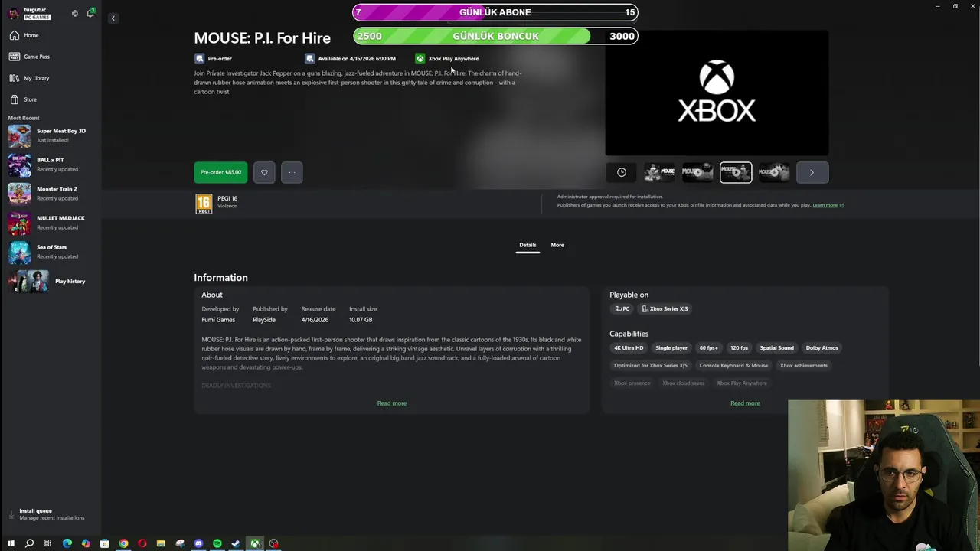Click the availability date calendar icon
The height and width of the screenshot is (551, 980).
point(309,58)
